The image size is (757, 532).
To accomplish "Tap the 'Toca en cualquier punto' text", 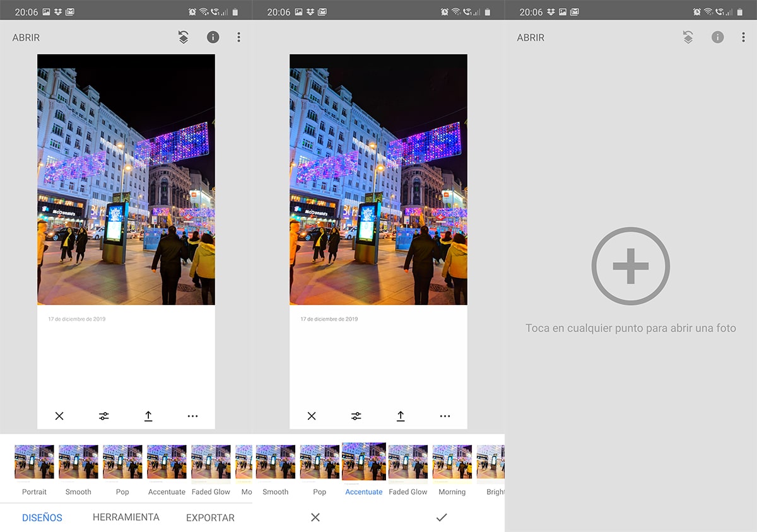I will [630, 328].
